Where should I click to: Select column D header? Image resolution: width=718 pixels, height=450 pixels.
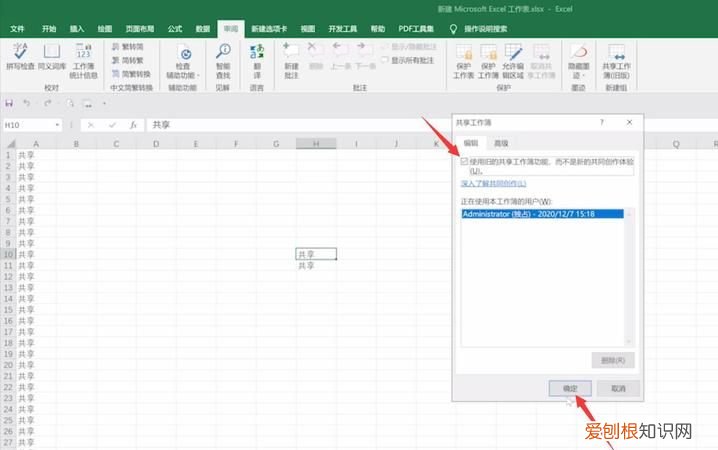(156, 144)
